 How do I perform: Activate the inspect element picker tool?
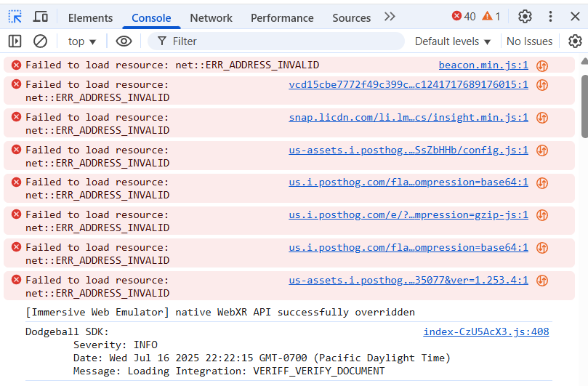[15, 17]
